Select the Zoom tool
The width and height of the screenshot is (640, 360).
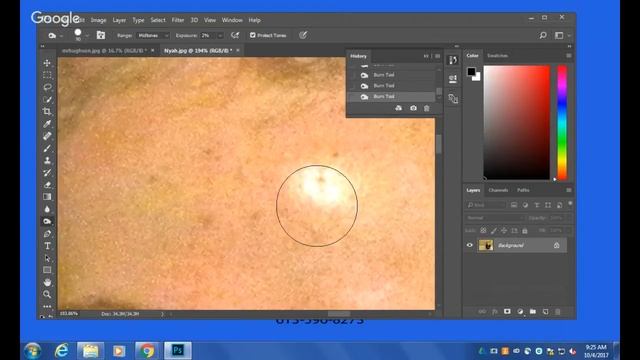(47, 294)
